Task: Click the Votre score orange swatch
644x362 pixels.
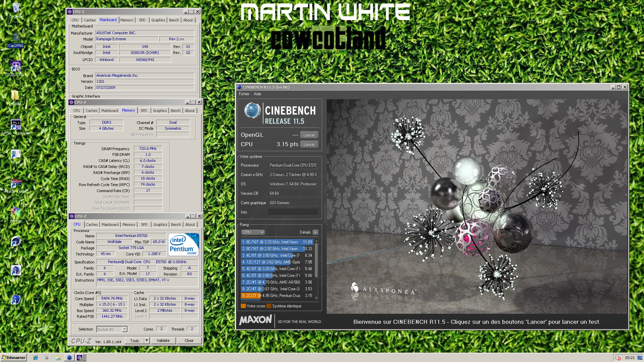Action: (243, 306)
